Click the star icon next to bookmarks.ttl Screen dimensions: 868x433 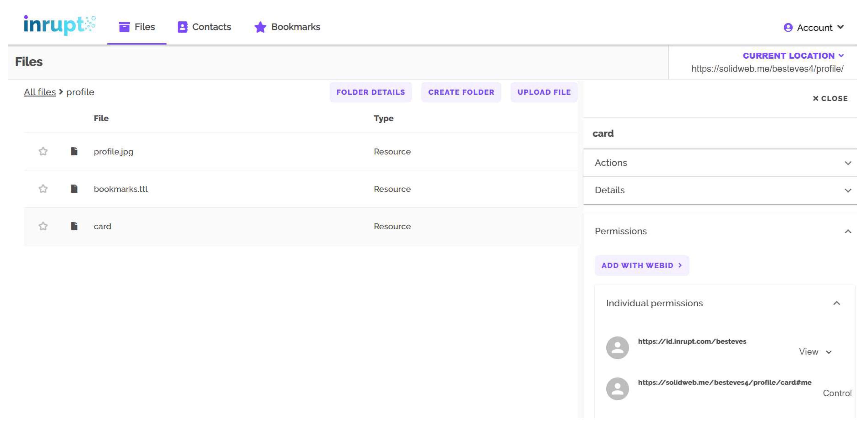point(43,188)
